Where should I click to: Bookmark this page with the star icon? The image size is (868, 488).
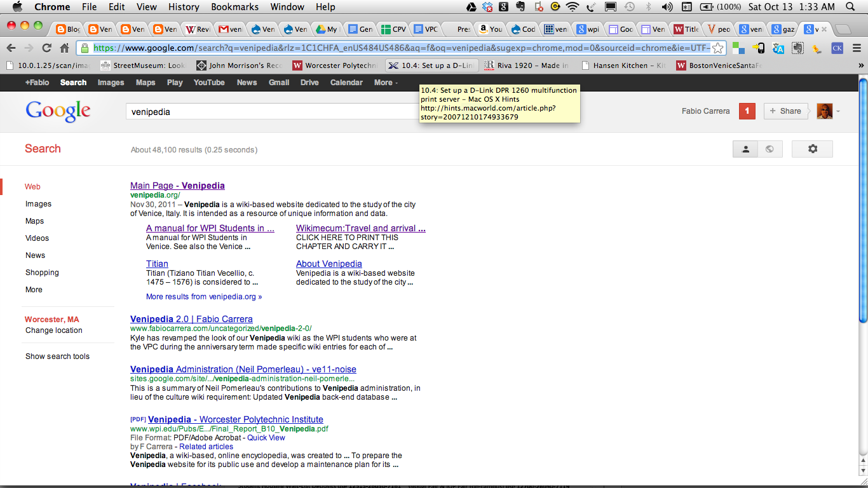[x=717, y=48]
